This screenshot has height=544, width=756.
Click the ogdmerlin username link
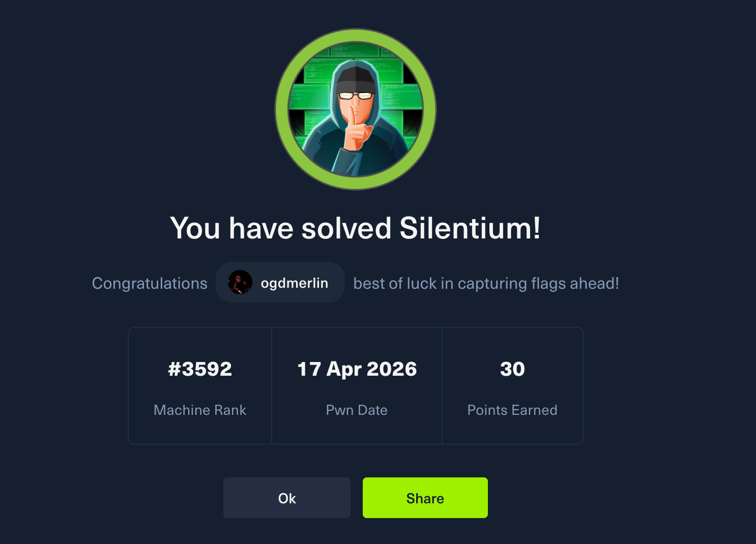(294, 283)
